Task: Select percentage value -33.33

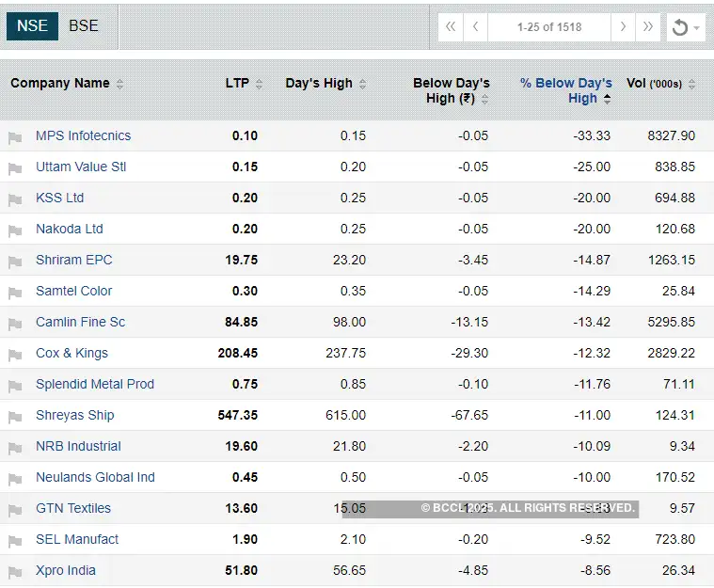Action: 592,135
